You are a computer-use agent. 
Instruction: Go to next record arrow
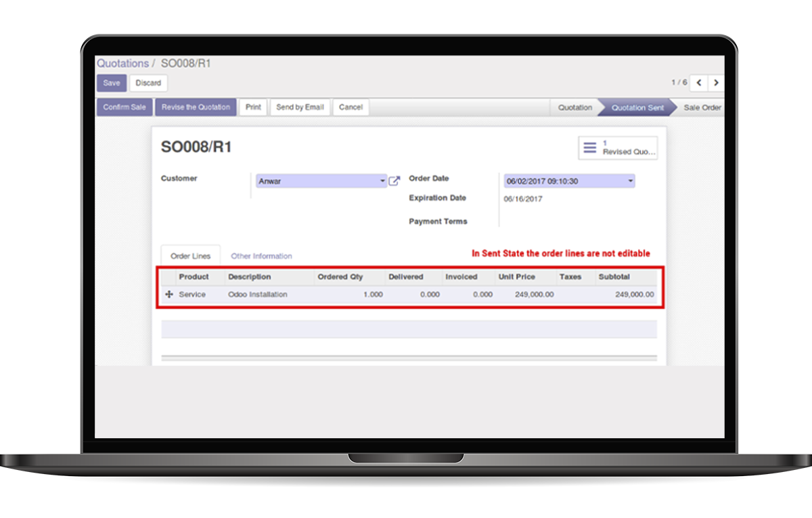715,83
